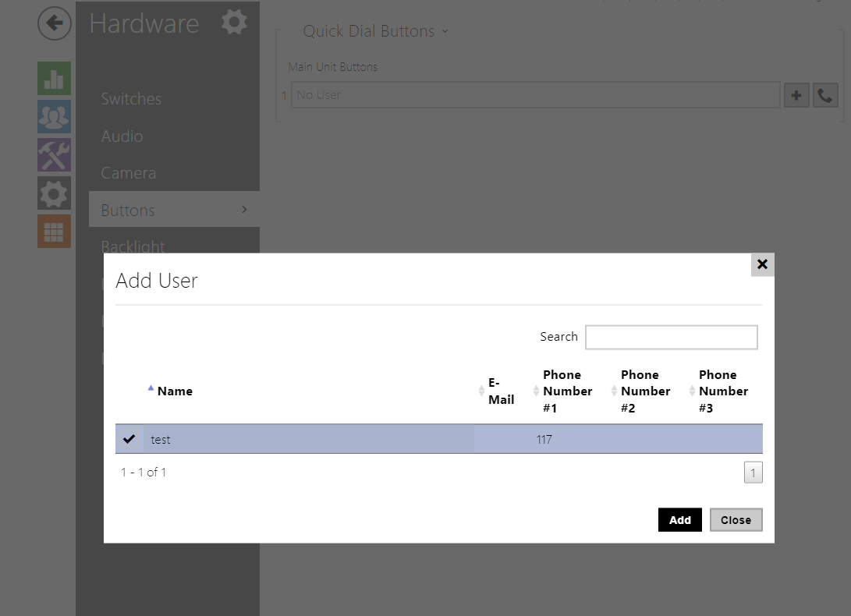Click the back arrow icon
The width and height of the screenshot is (851, 616).
pos(54,23)
